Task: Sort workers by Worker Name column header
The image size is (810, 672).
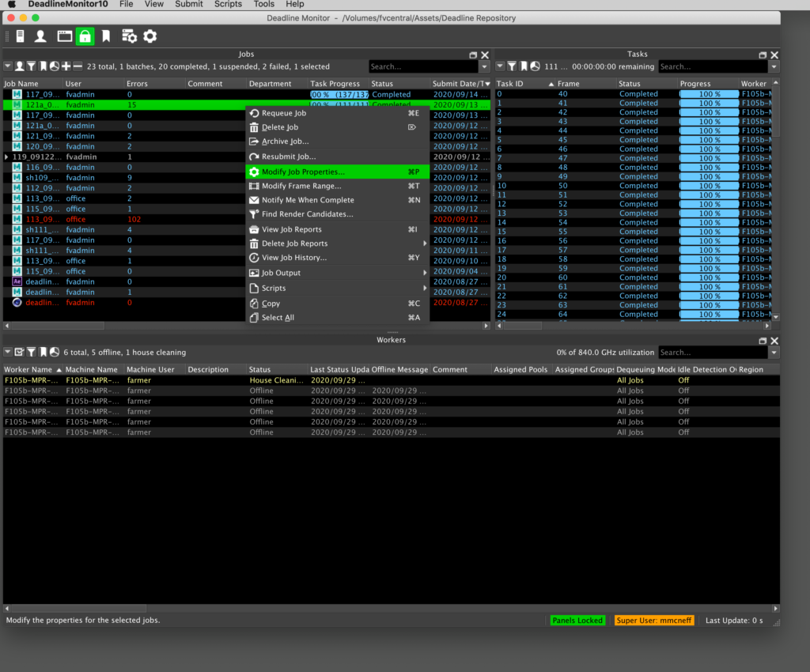Action: point(33,369)
